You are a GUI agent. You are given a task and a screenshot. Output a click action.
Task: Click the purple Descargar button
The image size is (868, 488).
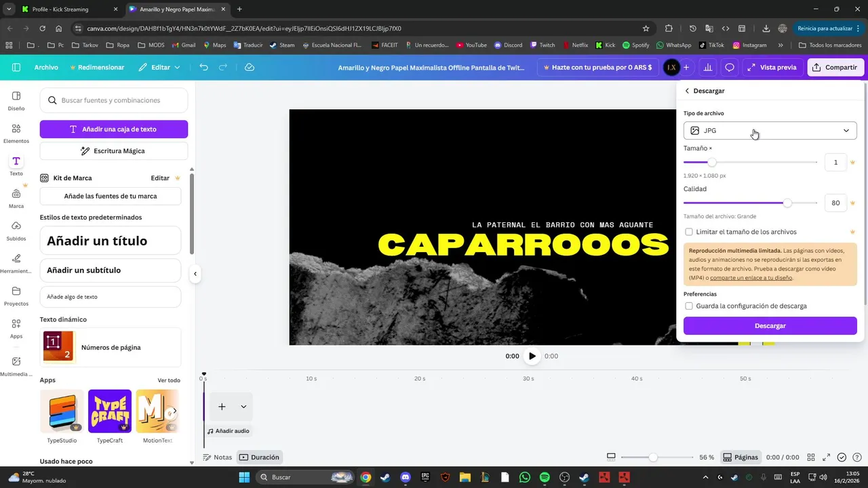(x=770, y=326)
